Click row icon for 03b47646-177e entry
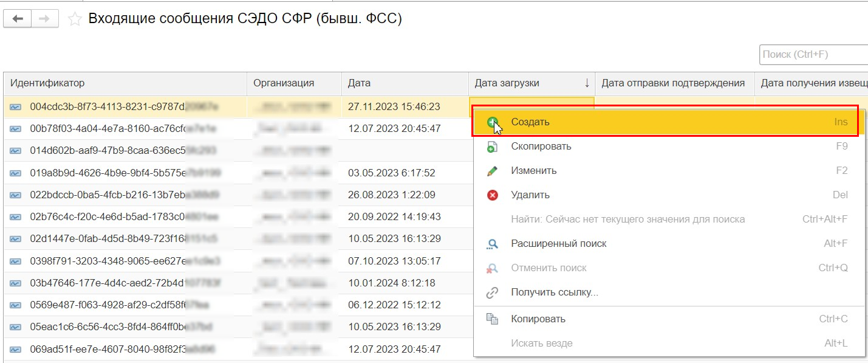Screen dimensions: 868x363 (x=16, y=283)
